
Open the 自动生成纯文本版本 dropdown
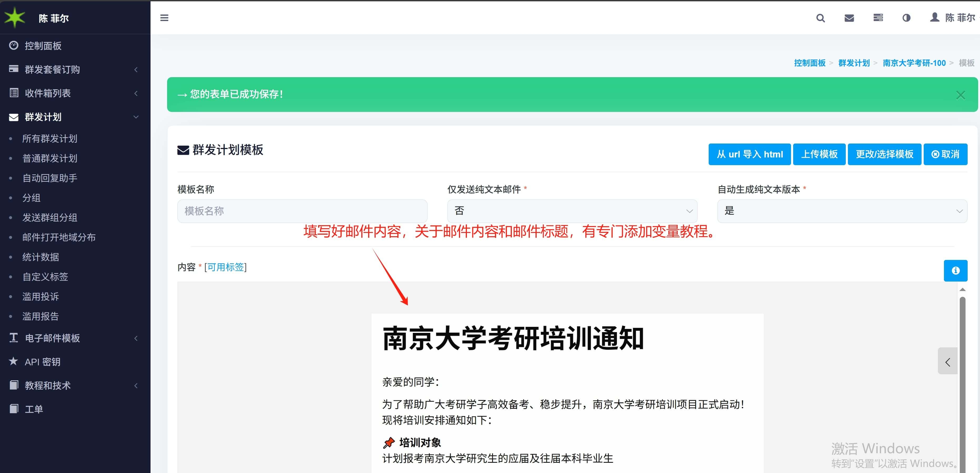point(842,211)
